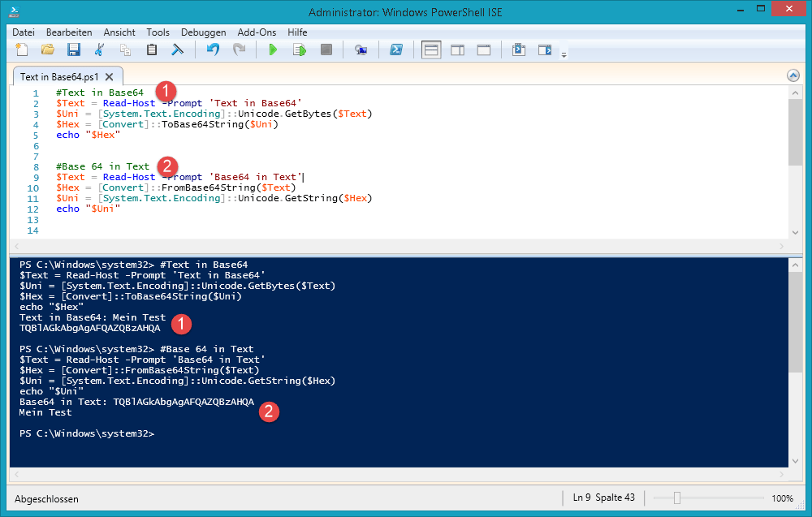Collapse the script pane with the up chevron
The image size is (812, 517).
[x=793, y=75]
